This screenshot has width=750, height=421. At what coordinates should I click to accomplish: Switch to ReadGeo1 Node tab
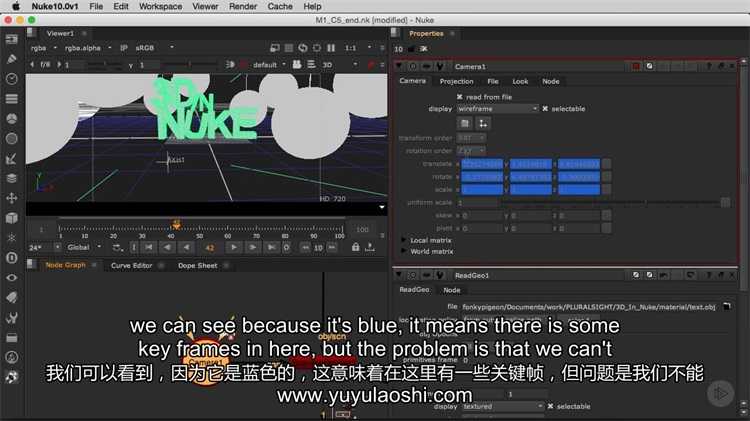pyautogui.click(x=452, y=290)
